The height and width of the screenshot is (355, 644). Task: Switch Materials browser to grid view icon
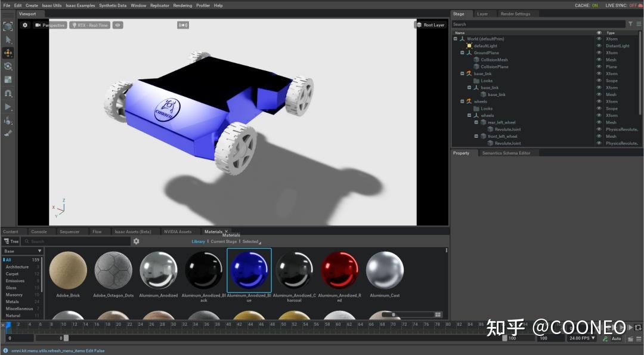[x=438, y=315]
